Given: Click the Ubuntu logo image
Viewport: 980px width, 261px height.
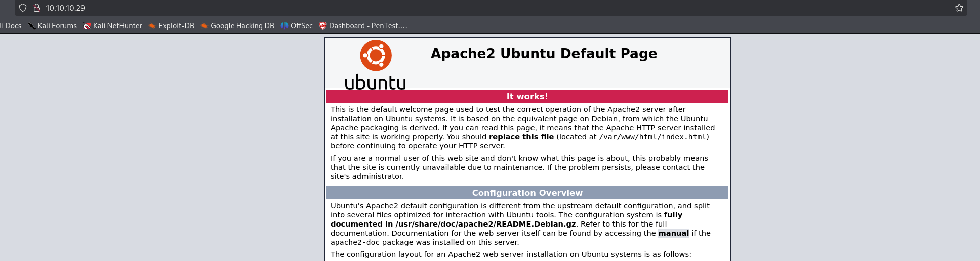Looking at the screenshot, I should tap(376, 65).
